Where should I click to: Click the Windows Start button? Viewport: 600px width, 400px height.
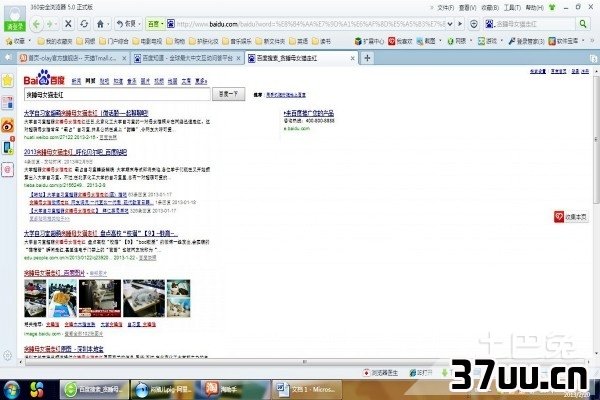point(11,390)
